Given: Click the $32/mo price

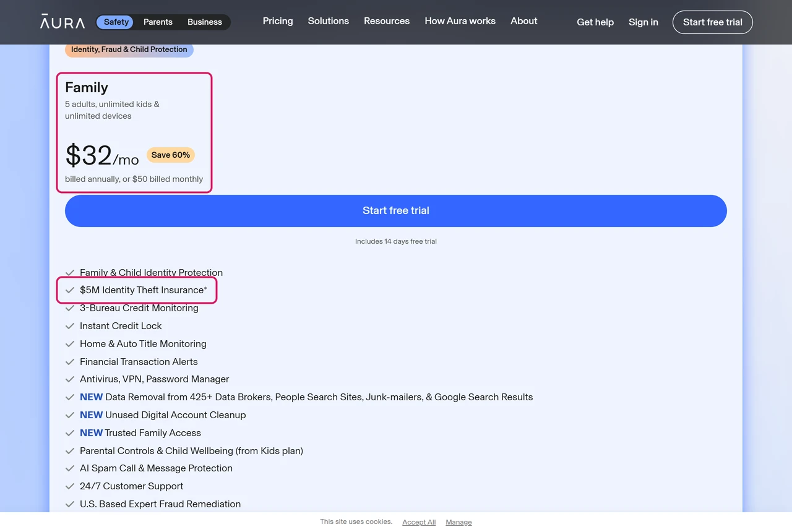Looking at the screenshot, I should point(102,155).
